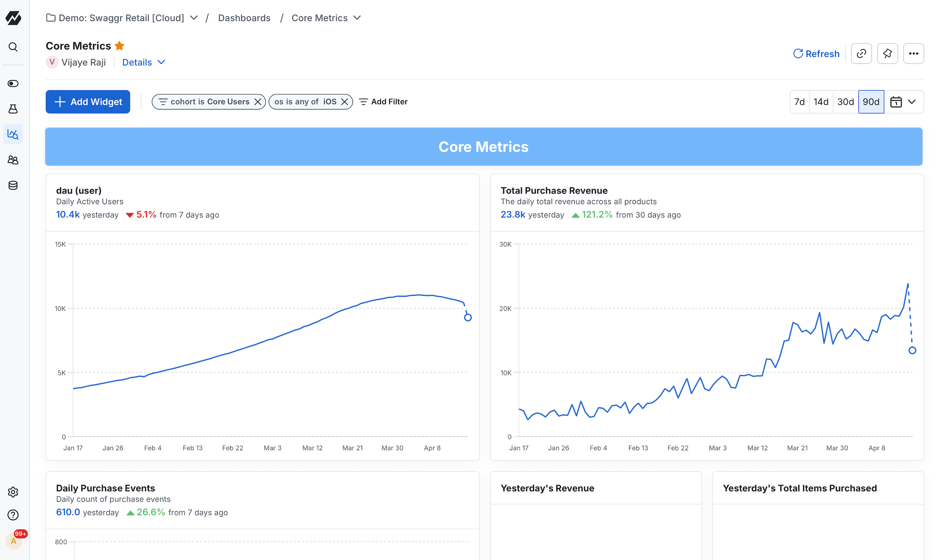Open database icon in sidebar
943x560 pixels.
[x=13, y=185]
